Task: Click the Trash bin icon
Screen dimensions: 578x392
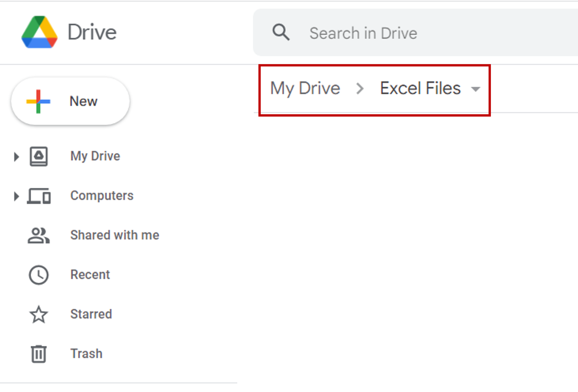Action: tap(39, 354)
